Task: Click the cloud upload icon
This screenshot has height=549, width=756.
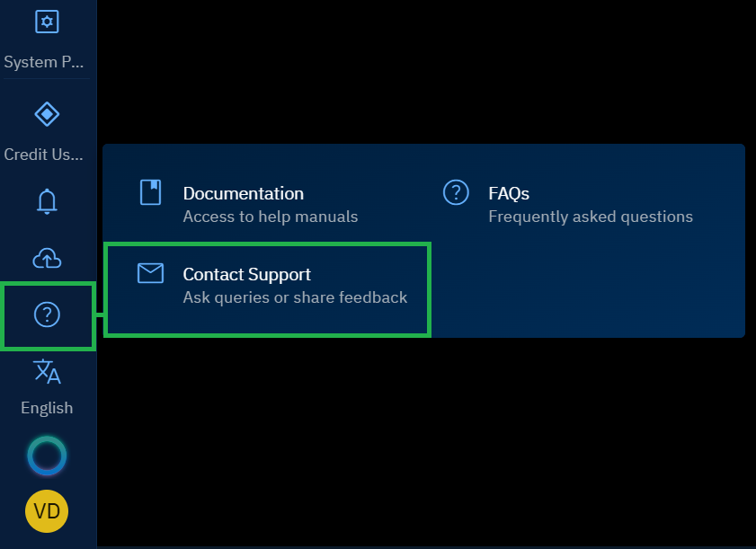Action: [x=47, y=259]
